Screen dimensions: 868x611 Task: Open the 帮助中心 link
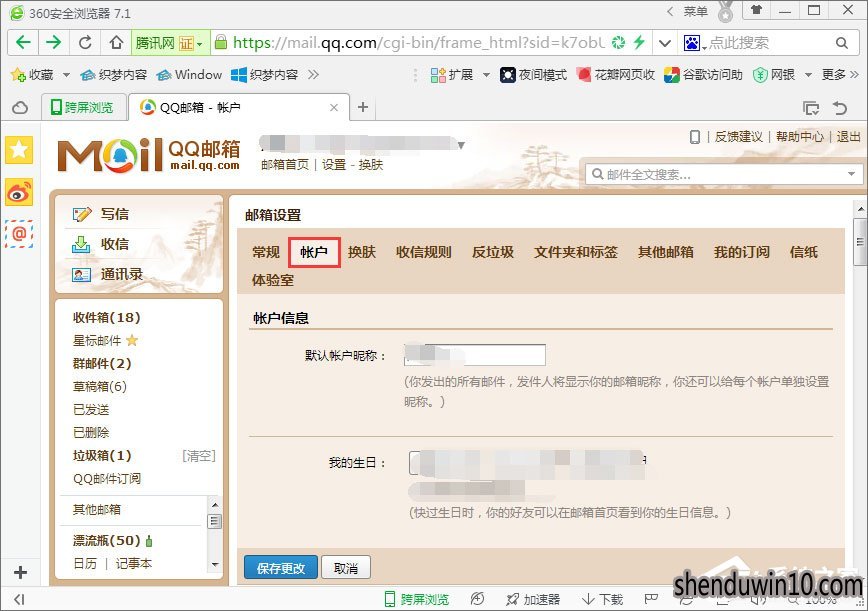[x=799, y=137]
